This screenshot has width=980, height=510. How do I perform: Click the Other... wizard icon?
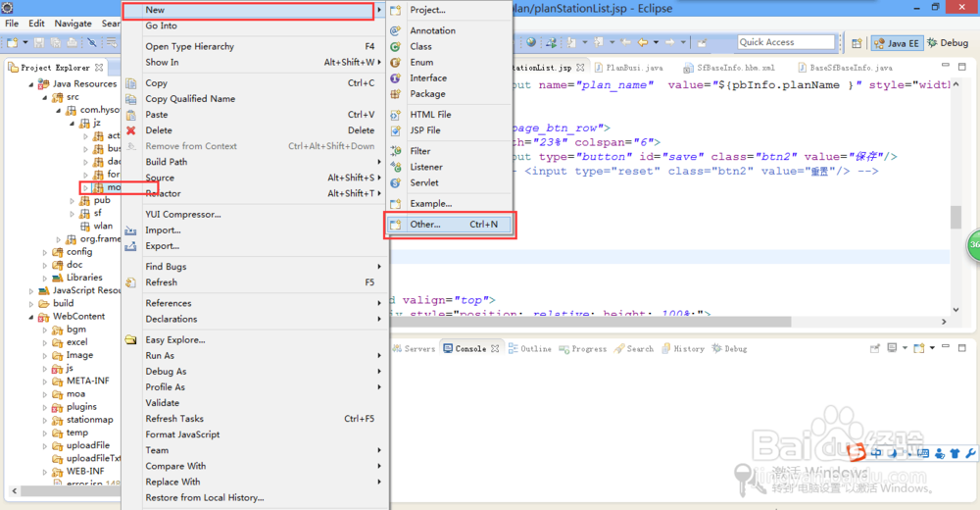(396, 224)
